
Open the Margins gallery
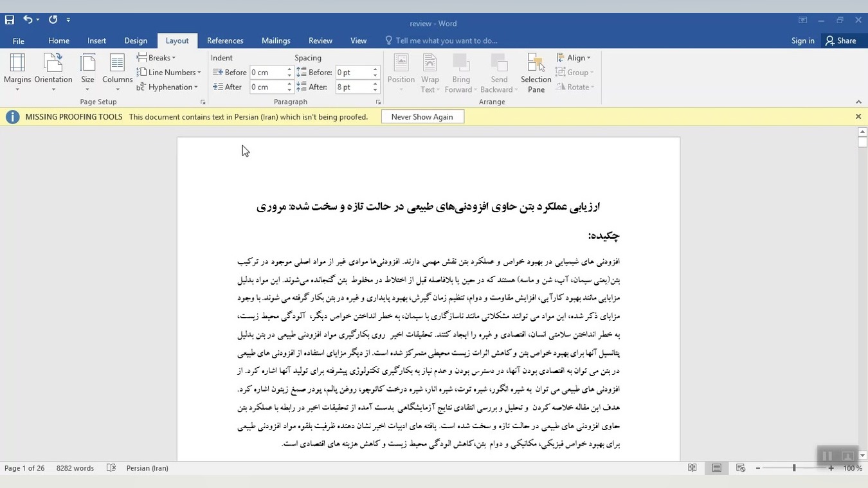pyautogui.click(x=17, y=73)
